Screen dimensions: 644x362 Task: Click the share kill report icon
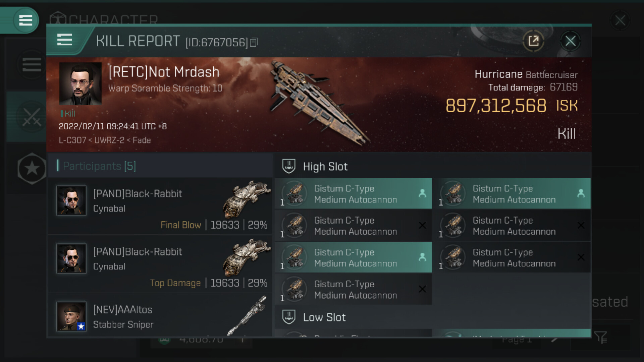click(x=533, y=41)
